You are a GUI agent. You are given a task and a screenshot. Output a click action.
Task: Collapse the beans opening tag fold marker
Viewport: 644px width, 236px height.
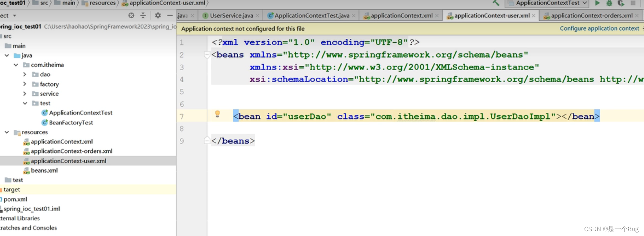click(x=207, y=55)
